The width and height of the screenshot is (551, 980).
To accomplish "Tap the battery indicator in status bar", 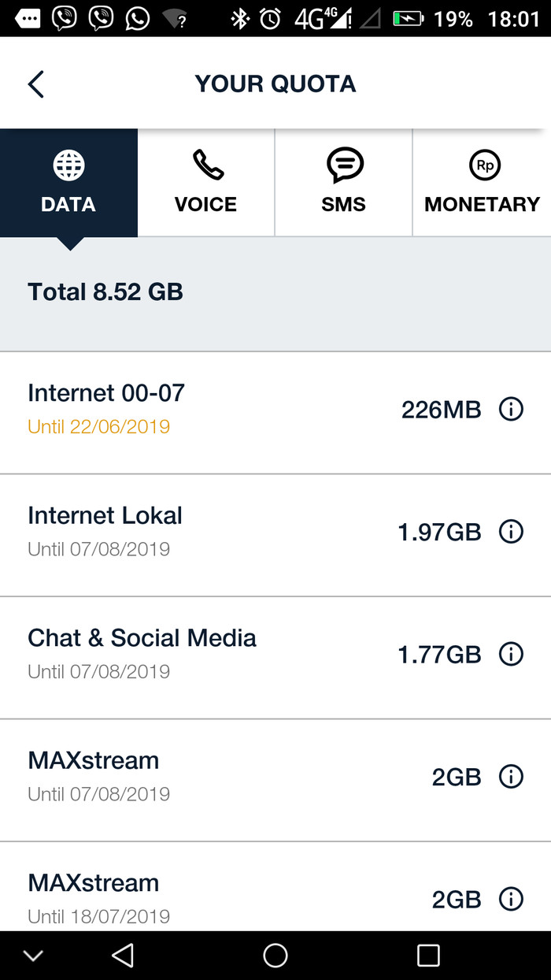I will pos(408,18).
